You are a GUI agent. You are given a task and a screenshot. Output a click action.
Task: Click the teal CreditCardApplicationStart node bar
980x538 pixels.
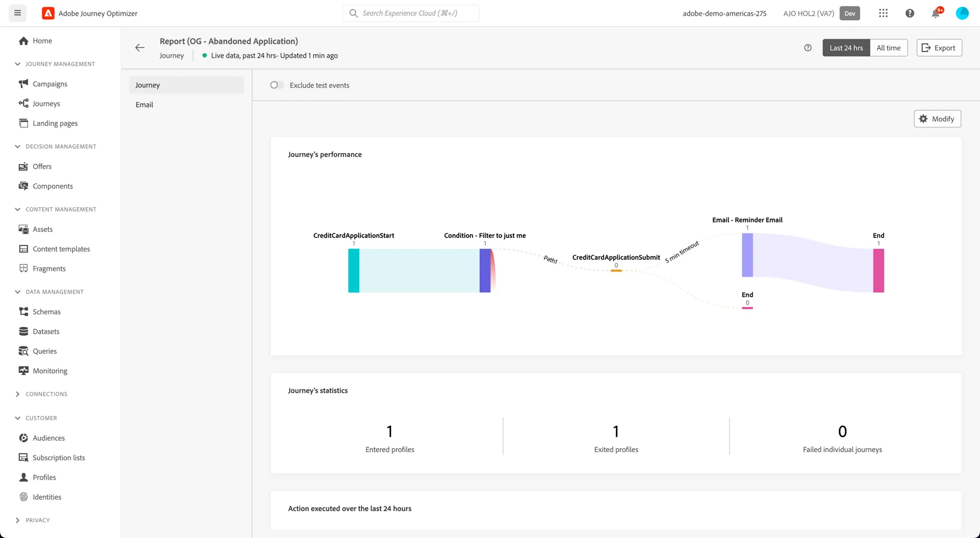(x=354, y=271)
